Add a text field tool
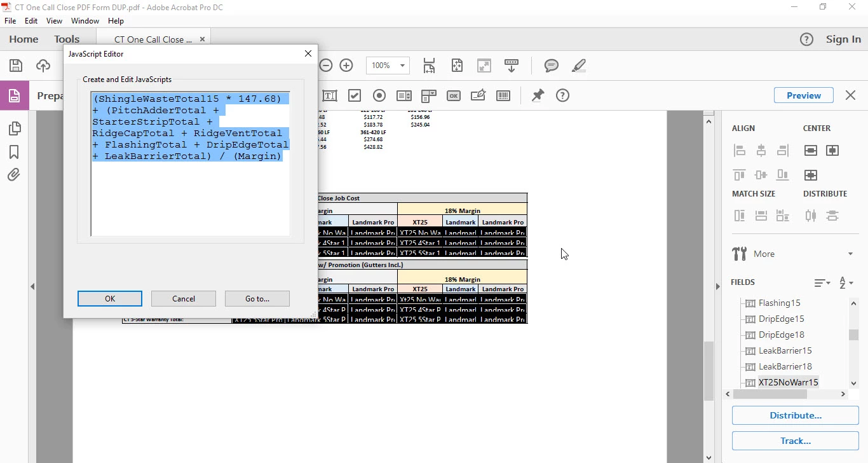This screenshot has height=463, width=868. click(330, 95)
